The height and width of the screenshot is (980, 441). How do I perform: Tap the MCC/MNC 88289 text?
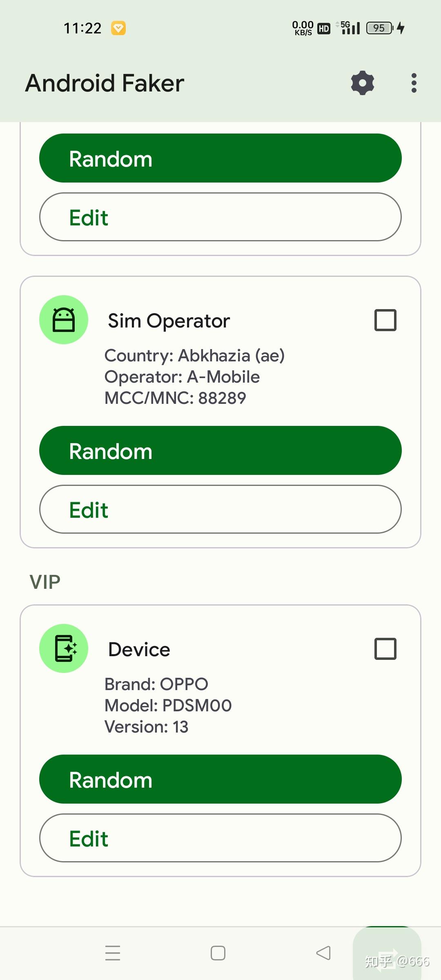[x=175, y=398]
